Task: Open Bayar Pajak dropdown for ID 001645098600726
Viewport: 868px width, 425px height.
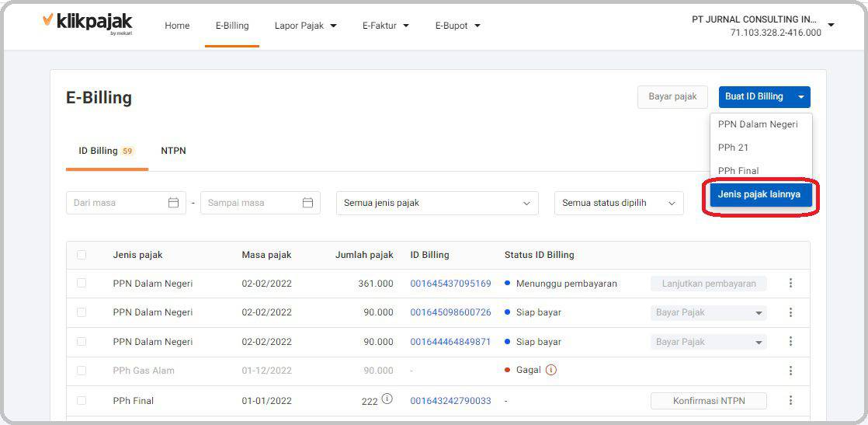Action: click(x=709, y=312)
